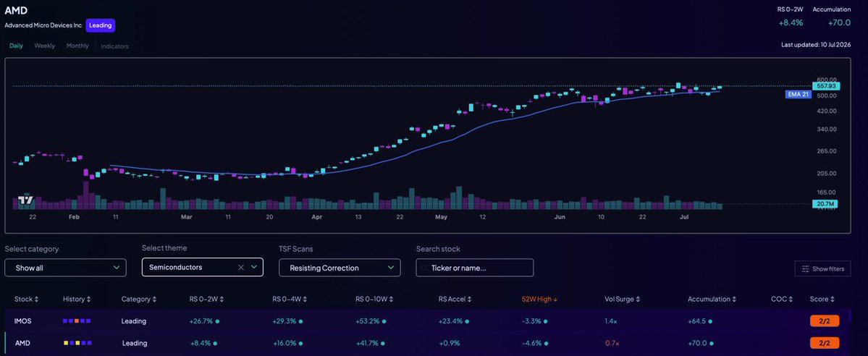Click the 20.7M volume label
The image size is (868, 356).
(825, 204)
